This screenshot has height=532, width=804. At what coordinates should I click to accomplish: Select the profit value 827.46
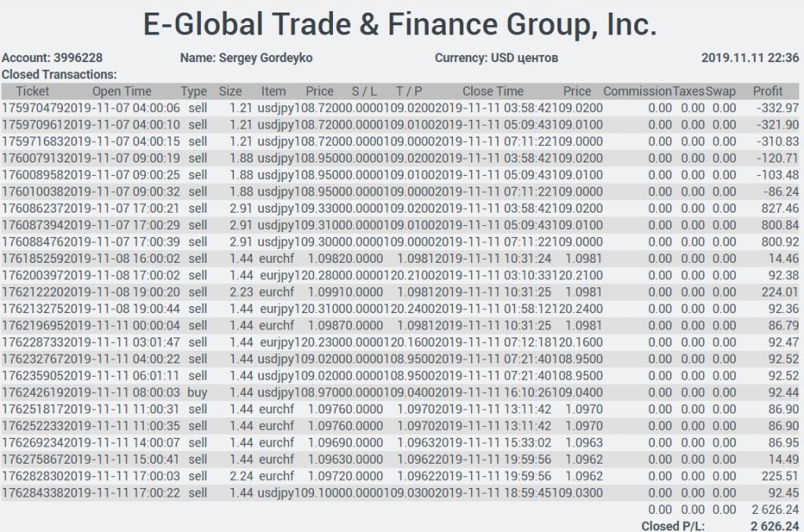click(780, 209)
